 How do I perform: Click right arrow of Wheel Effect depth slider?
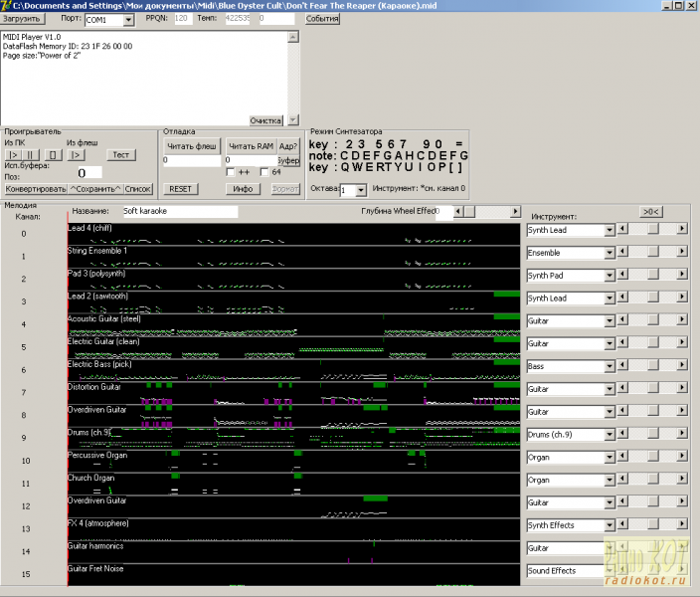pyautogui.click(x=516, y=211)
